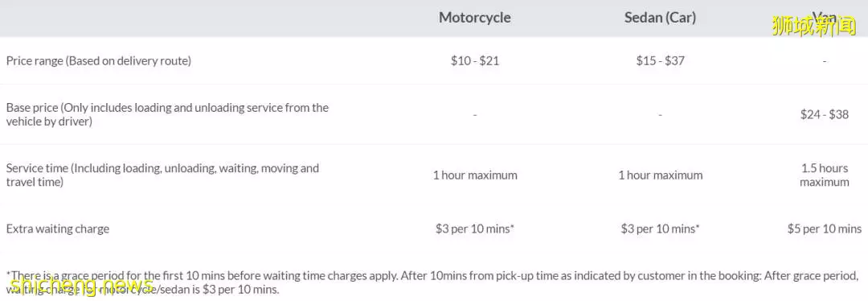Click the yellow Chinese watermark logo

point(814,26)
